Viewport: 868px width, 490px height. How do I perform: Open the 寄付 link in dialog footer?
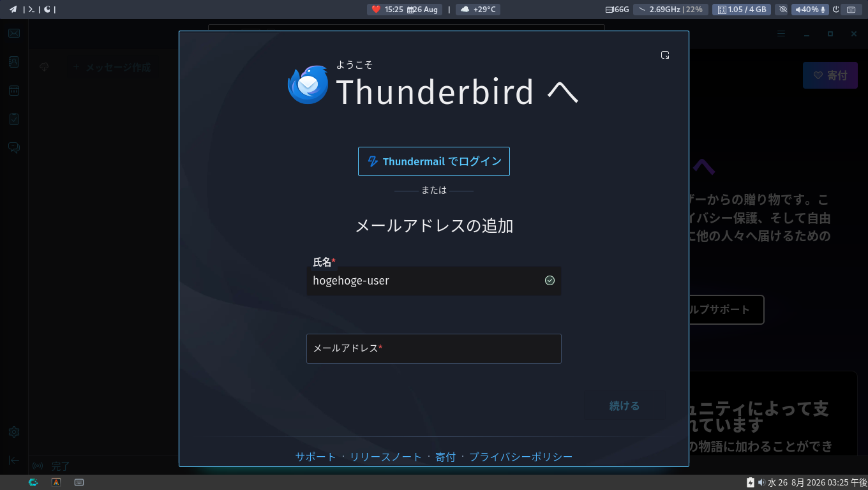445,457
